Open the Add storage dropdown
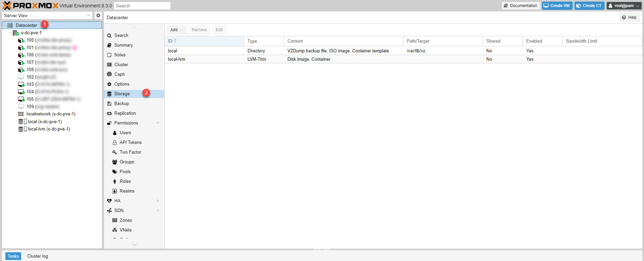This screenshot has height=261, width=644. click(x=176, y=30)
